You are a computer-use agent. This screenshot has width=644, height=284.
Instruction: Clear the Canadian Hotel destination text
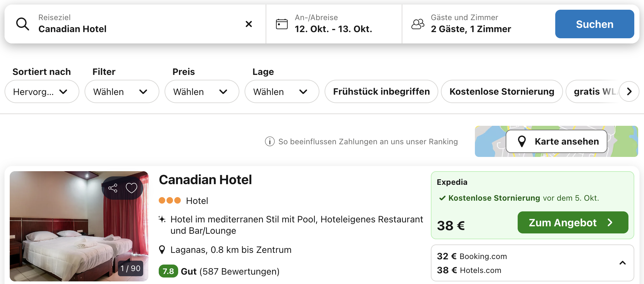tap(249, 24)
